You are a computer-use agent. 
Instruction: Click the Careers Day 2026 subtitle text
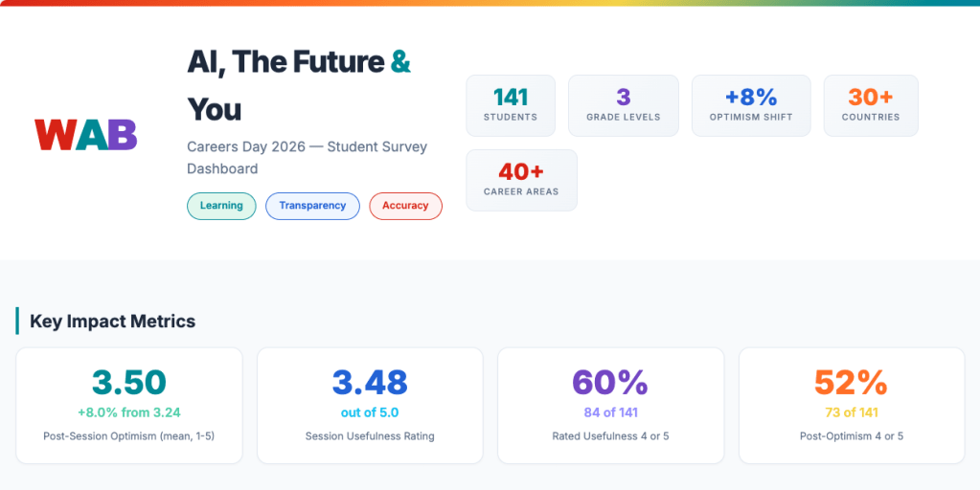point(307,158)
